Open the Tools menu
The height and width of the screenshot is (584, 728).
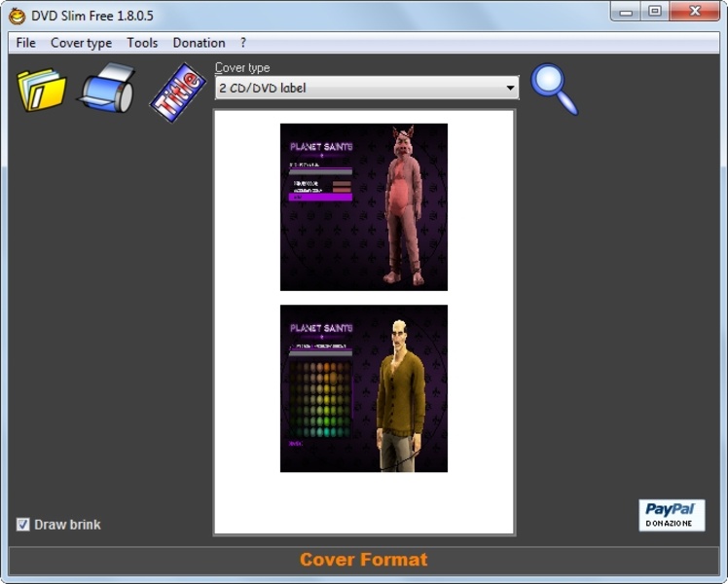[x=142, y=43]
